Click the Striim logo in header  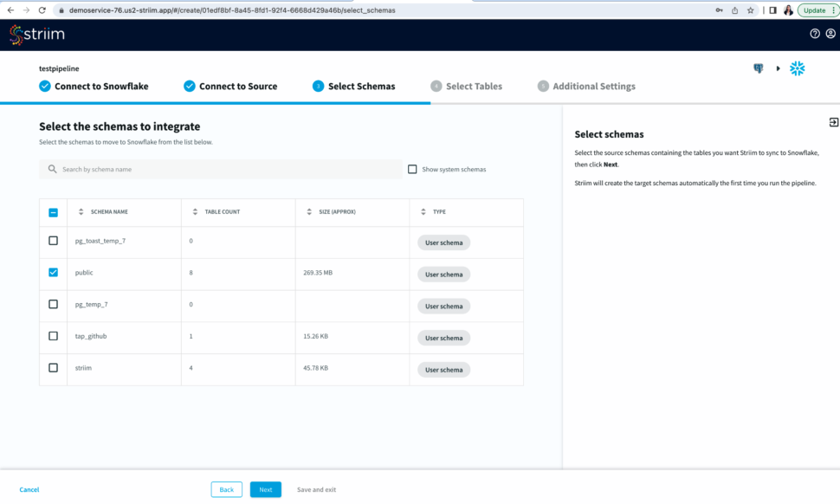pos(36,35)
